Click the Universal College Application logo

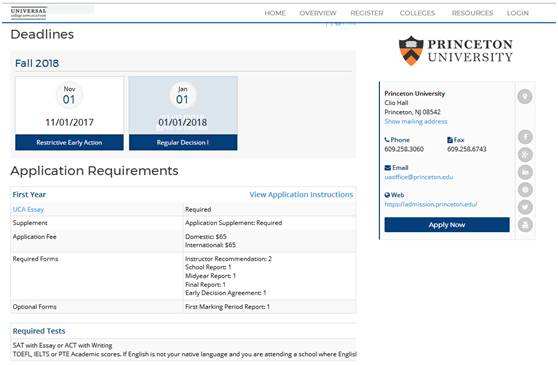click(x=28, y=12)
